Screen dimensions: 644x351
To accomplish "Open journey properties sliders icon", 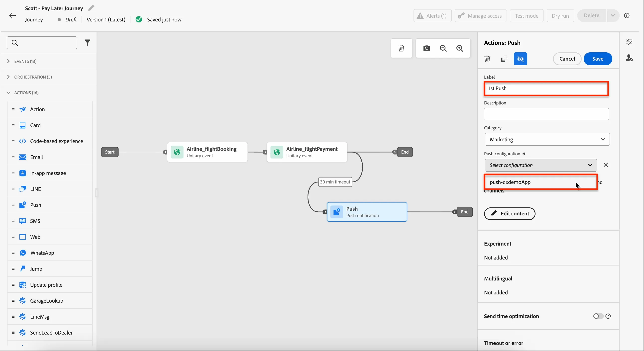I will [629, 42].
